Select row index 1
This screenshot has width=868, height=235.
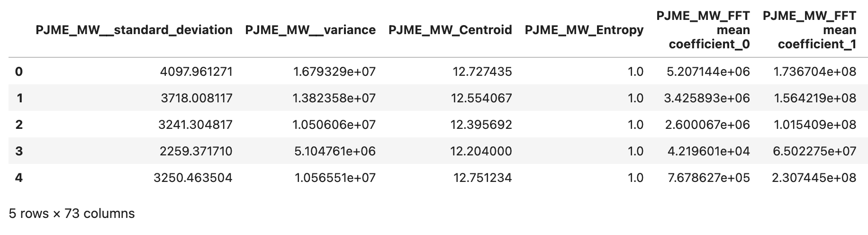19,98
